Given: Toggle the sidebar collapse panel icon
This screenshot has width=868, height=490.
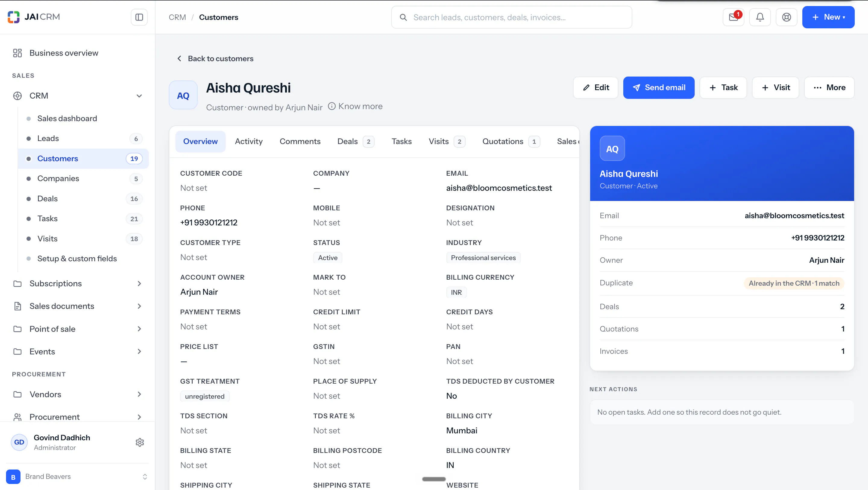Looking at the screenshot, I should 139,17.
